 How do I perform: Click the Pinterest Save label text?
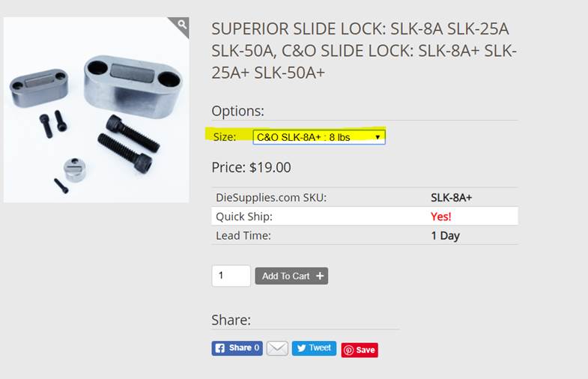(366, 350)
